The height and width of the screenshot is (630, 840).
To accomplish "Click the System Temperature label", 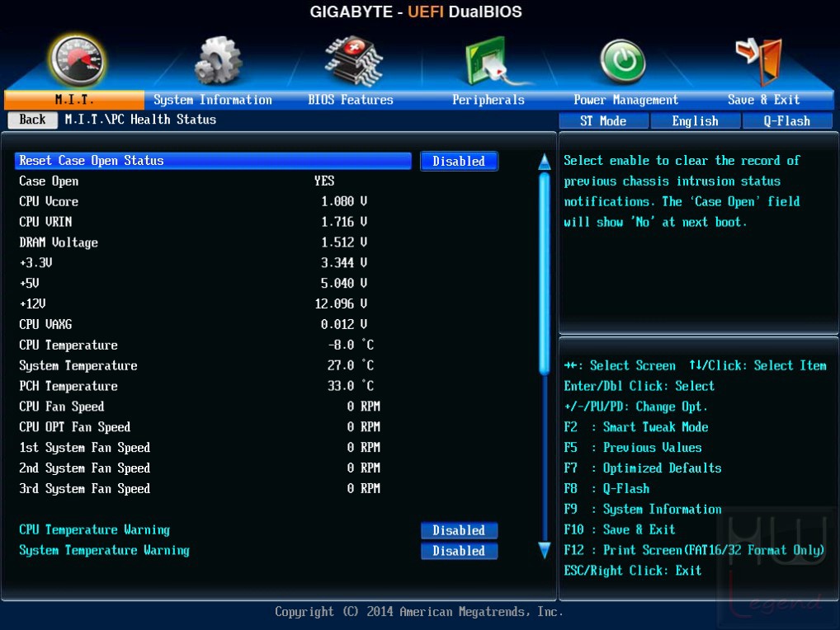I will point(78,365).
